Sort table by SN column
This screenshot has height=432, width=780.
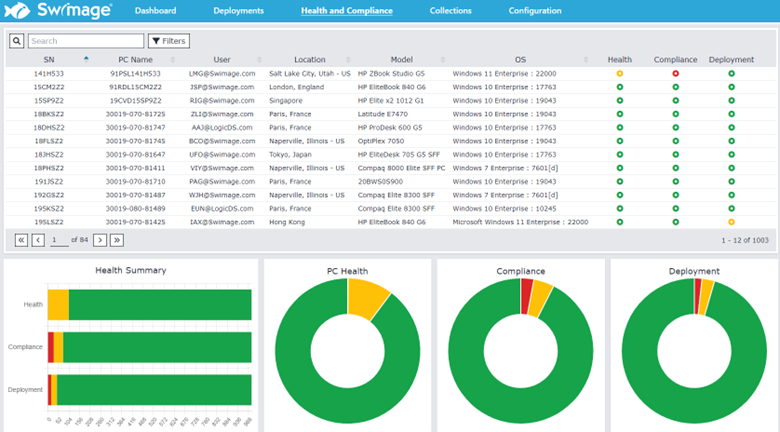tap(50, 60)
